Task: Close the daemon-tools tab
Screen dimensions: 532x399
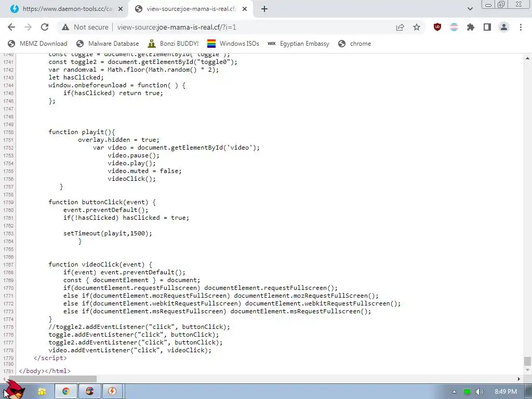Action: click(x=120, y=9)
